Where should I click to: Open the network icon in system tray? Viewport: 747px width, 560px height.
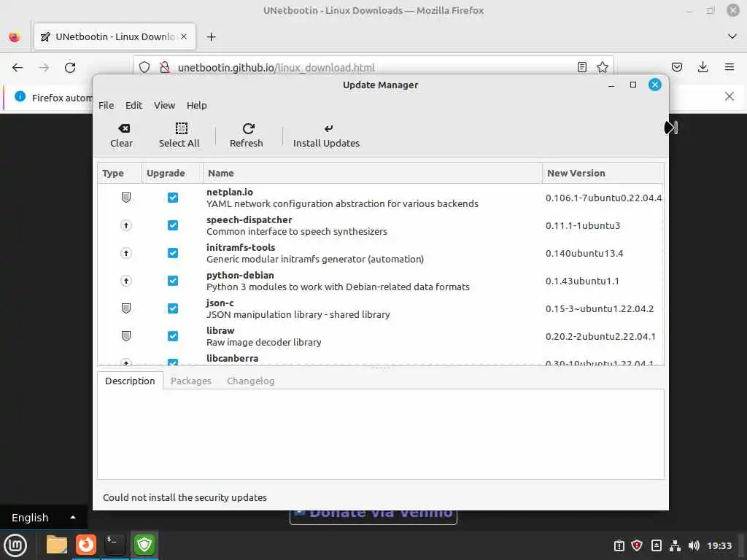point(675,545)
